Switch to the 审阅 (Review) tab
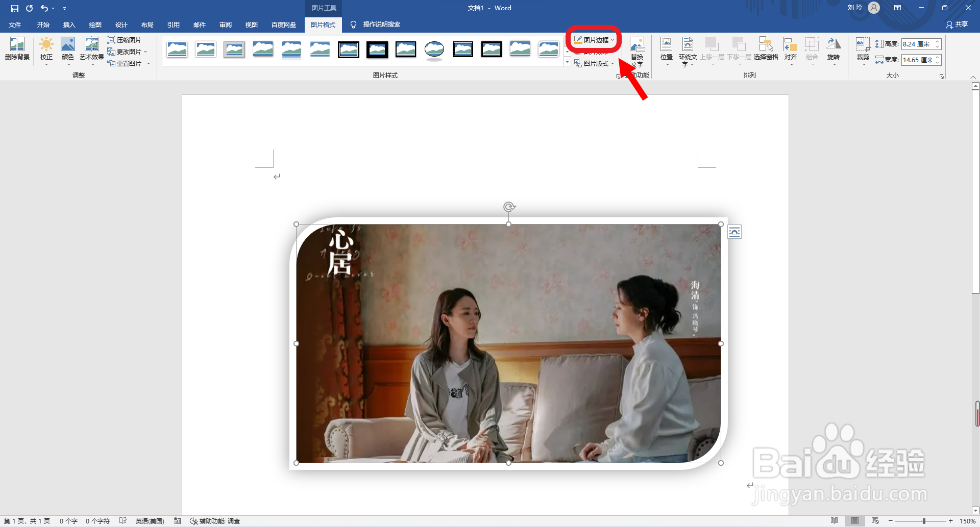This screenshot has height=527, width=980. [x=225, y=24]
